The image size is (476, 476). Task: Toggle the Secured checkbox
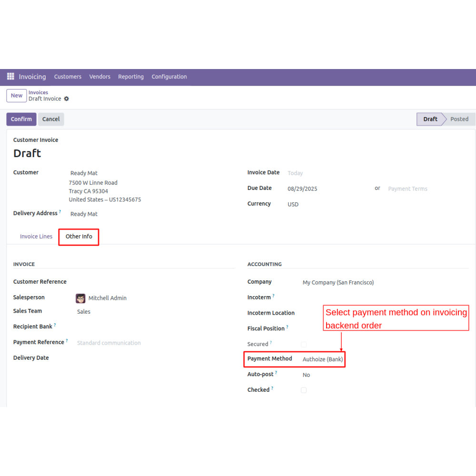point(304,344)
